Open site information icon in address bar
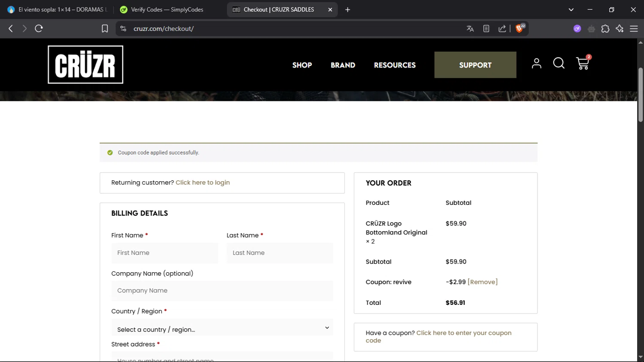644x362 pixels. [x=123, y=29]
